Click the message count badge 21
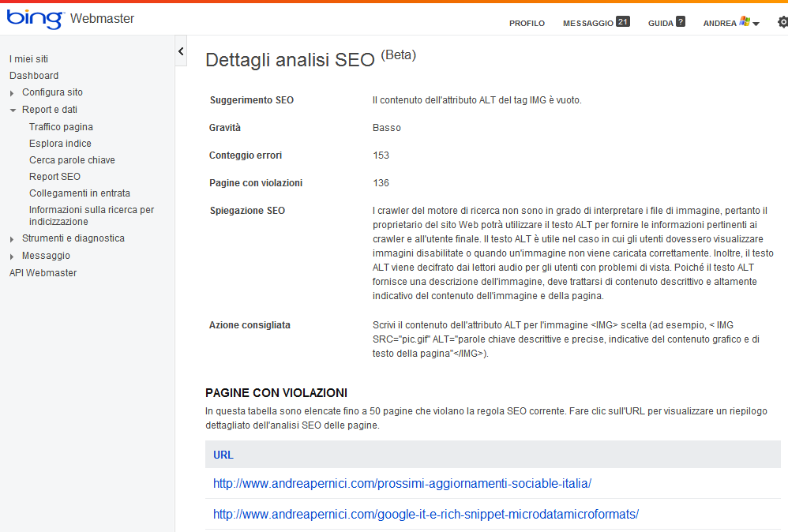788x532 pixels. point(623,22)
